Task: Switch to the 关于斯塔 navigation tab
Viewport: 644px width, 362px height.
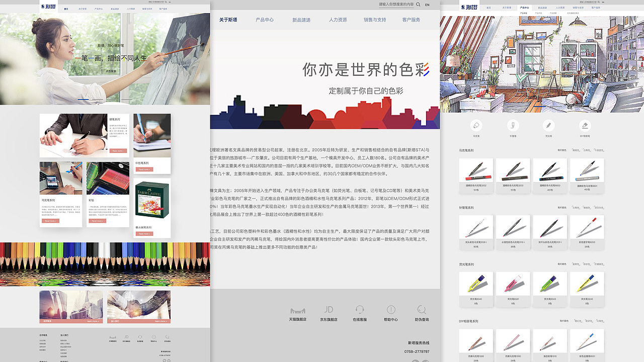Action: (x=228, y=19)
